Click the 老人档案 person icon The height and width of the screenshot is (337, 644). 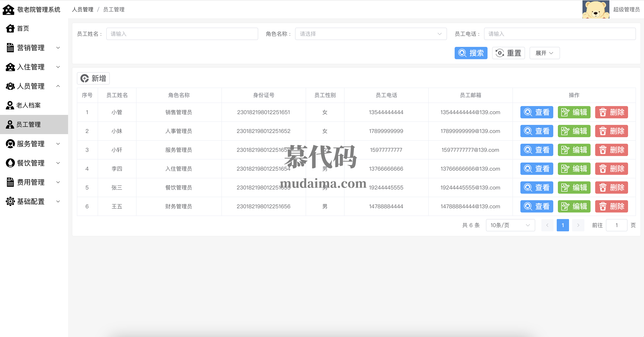coord(10,105)
